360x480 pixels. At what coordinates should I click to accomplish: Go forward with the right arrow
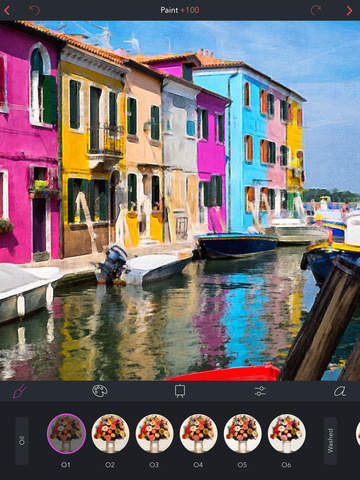(349, 11)
